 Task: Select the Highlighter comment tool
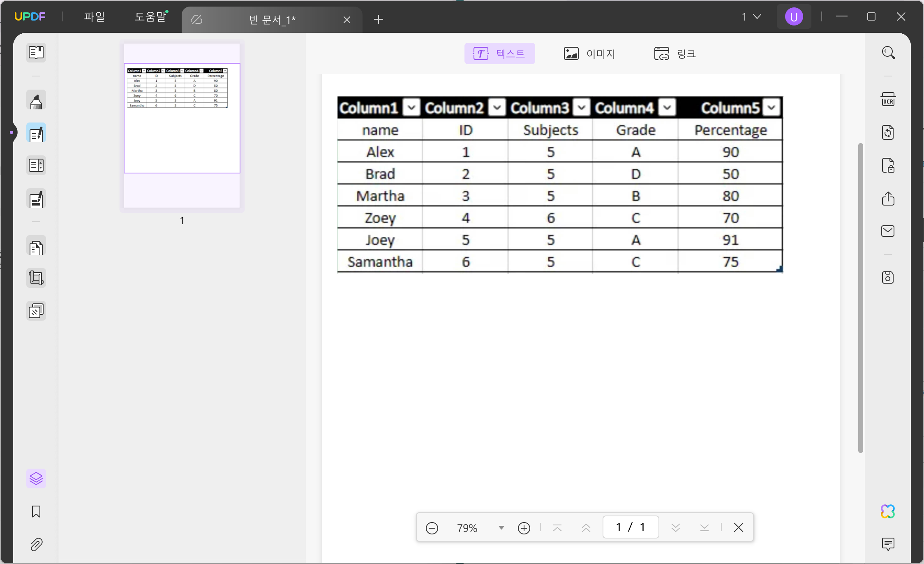(36, 100)
